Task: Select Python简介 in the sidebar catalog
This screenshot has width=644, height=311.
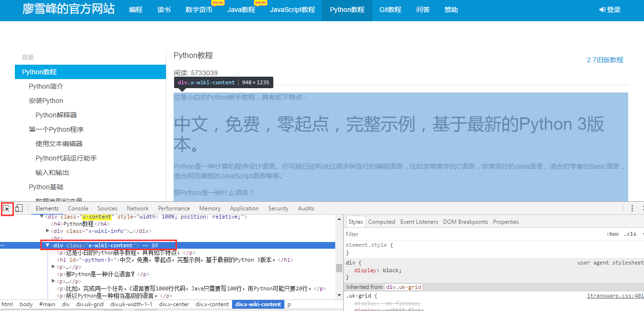Action: pos(46,86)
